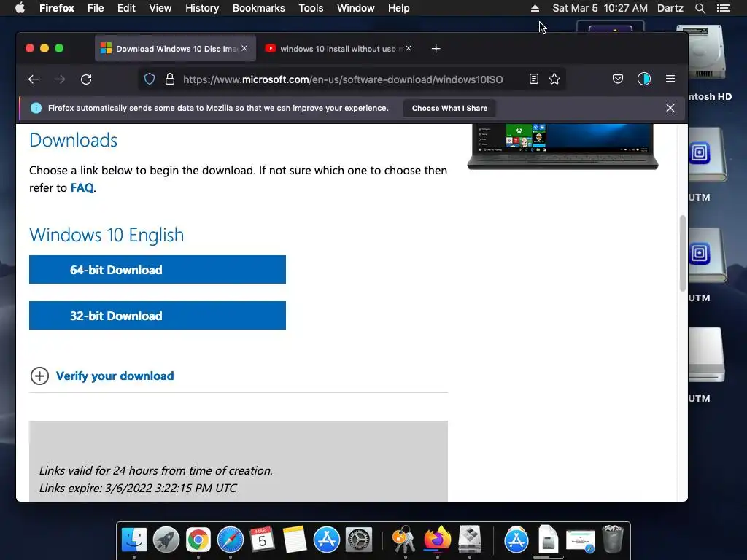Open Keychain Access from the Dock
This screenshot has height=560, width=747.
coord(404,540)
